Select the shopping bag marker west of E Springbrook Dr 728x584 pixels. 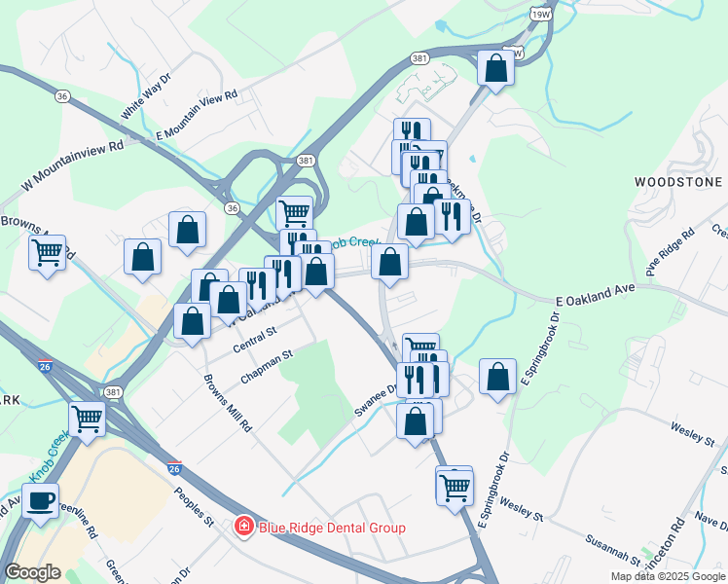[497, 380]
